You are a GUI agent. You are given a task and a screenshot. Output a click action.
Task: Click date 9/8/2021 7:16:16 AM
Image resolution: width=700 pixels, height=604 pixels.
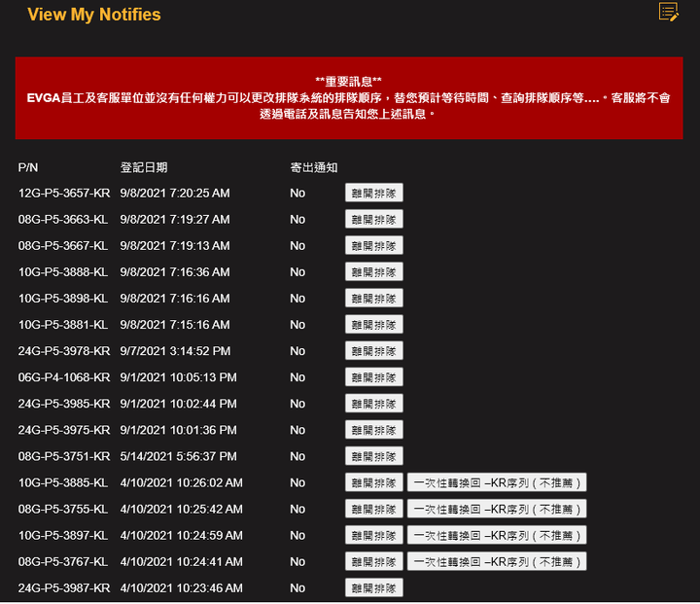(175, 299)
